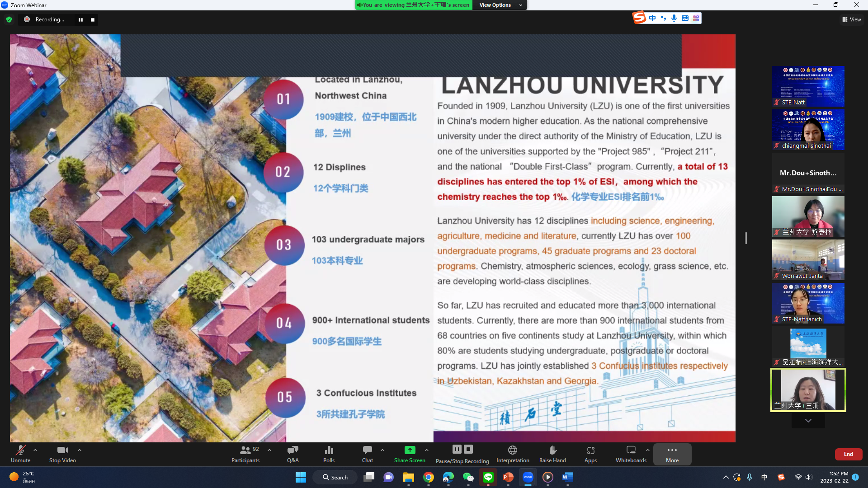Open Whiteboards

631,454
